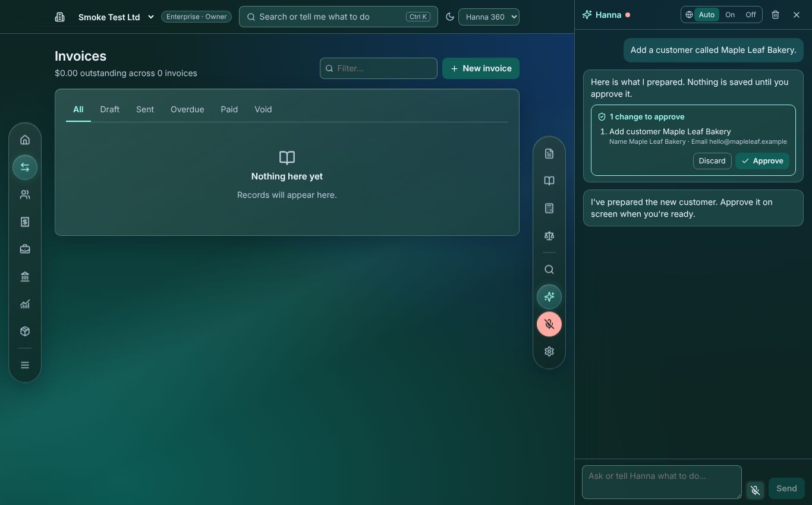
Task: Close the Hanna assistant panel
Action: 797,15
